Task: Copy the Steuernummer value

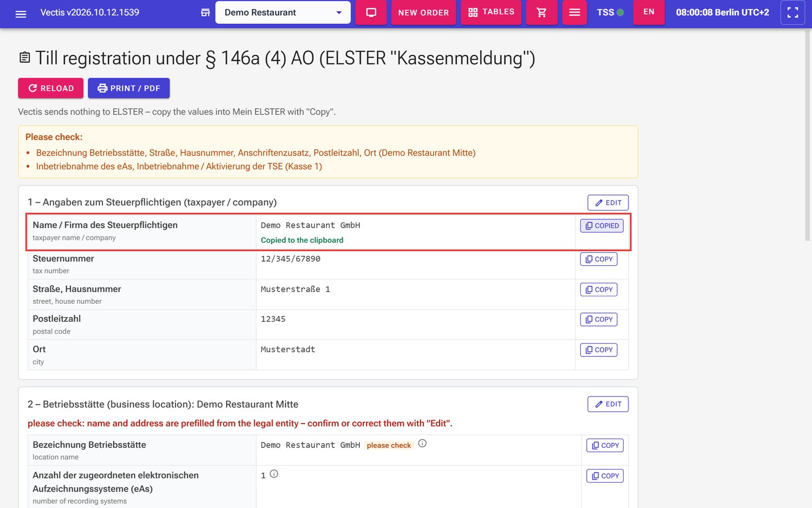Action: 599,259
